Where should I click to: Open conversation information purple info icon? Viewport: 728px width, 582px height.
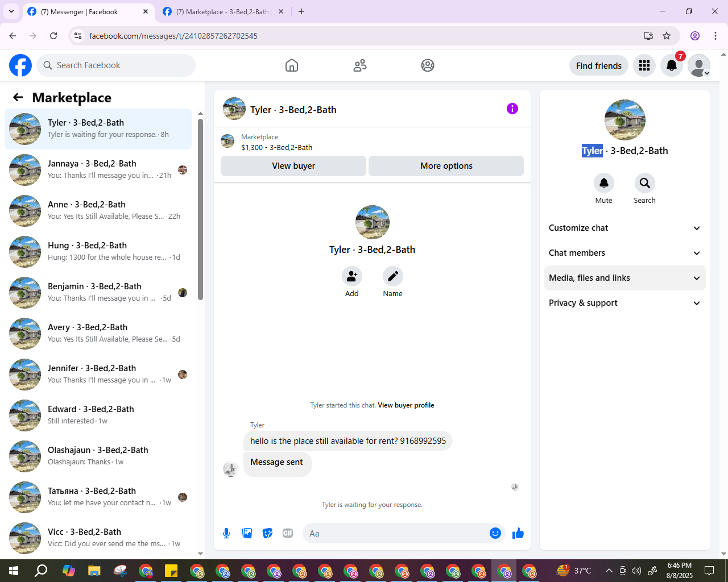[x=512, y=109]
